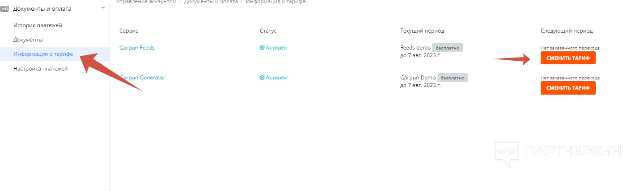Click the Текущий период column header

point(422,31)
